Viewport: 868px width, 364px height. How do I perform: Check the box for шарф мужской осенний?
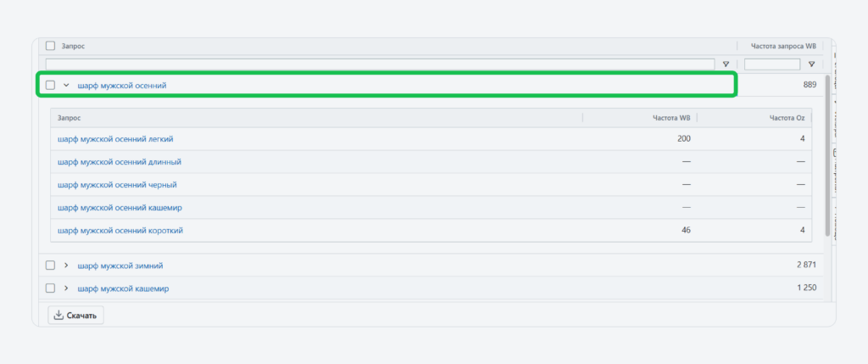tap(50, 85)
